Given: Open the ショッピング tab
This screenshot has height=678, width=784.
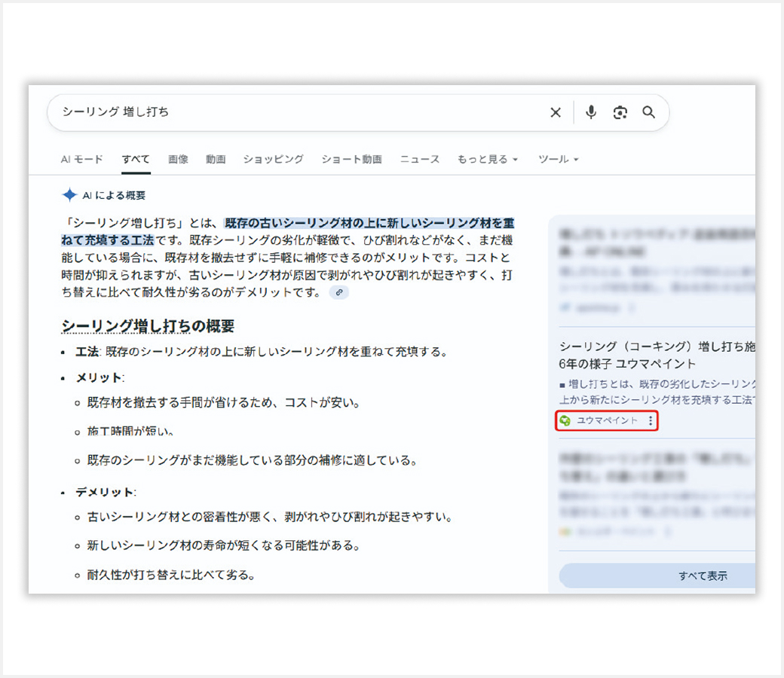Looking at the screenshot, I should coord(273,159).
